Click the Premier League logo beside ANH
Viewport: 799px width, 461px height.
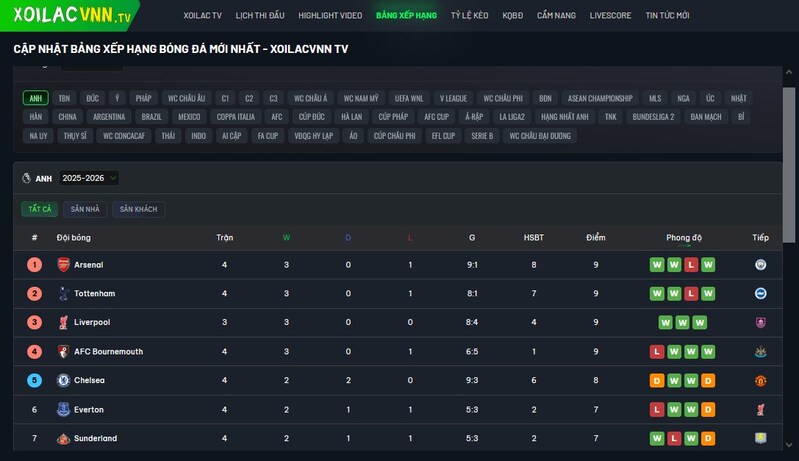coord(26,178)
